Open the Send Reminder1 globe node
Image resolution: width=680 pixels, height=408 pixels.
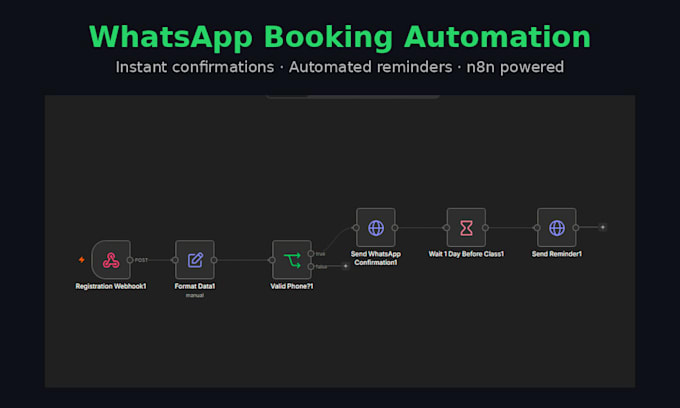point(557,228)
